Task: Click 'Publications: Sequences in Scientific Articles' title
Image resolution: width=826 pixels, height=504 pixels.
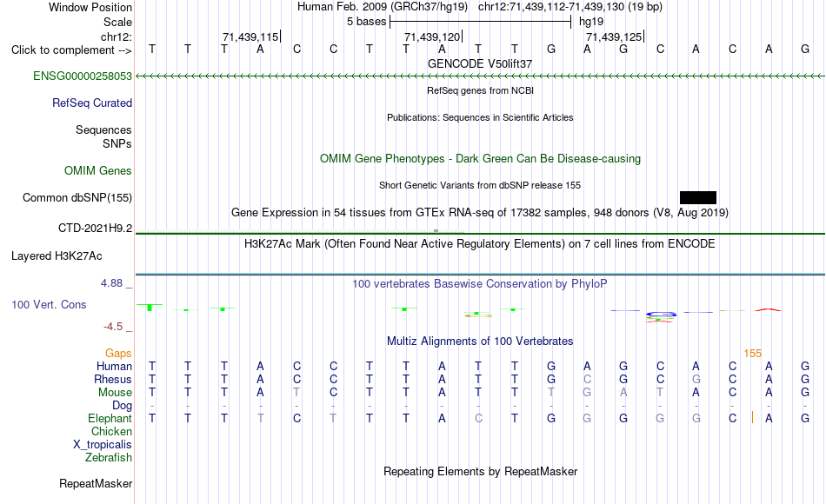Action: 480,117
